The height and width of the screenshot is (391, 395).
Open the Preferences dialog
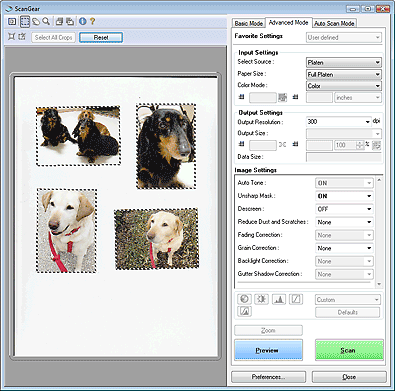click(x=268, y=377)
